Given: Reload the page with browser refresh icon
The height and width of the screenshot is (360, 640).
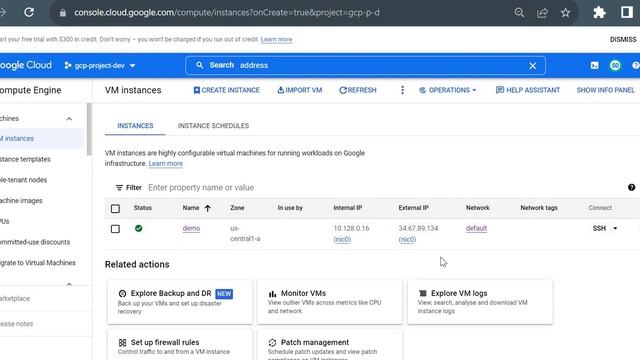Looking at the screenshot, I should pos(29,12).
